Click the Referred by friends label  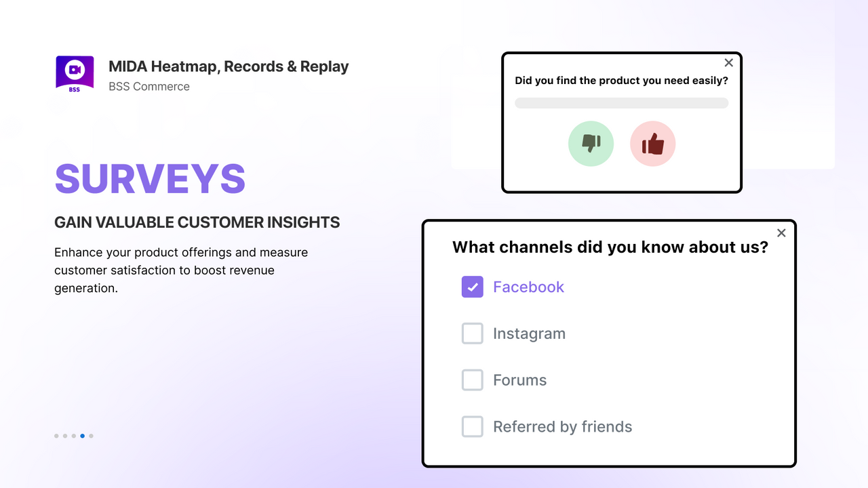coord(562,427)
